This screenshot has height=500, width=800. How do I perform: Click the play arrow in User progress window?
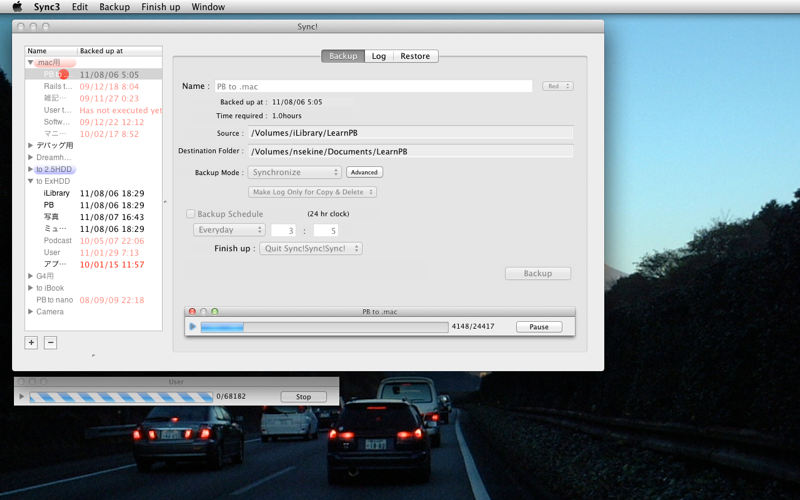click(x=21, y=396)
